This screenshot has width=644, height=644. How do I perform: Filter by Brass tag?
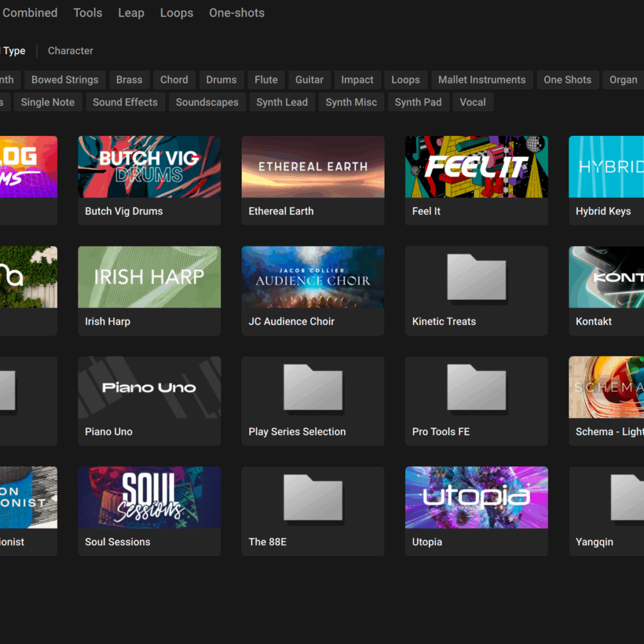click(129, 80)
